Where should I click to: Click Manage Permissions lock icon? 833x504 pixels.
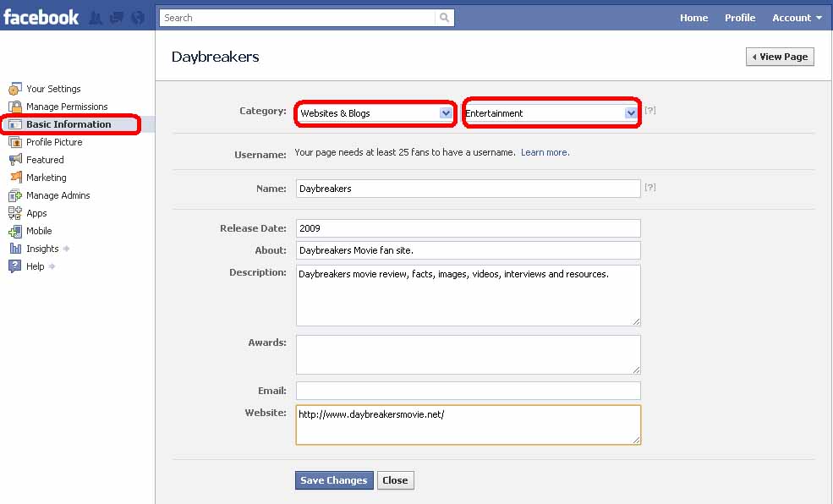[x=15, y=107]
